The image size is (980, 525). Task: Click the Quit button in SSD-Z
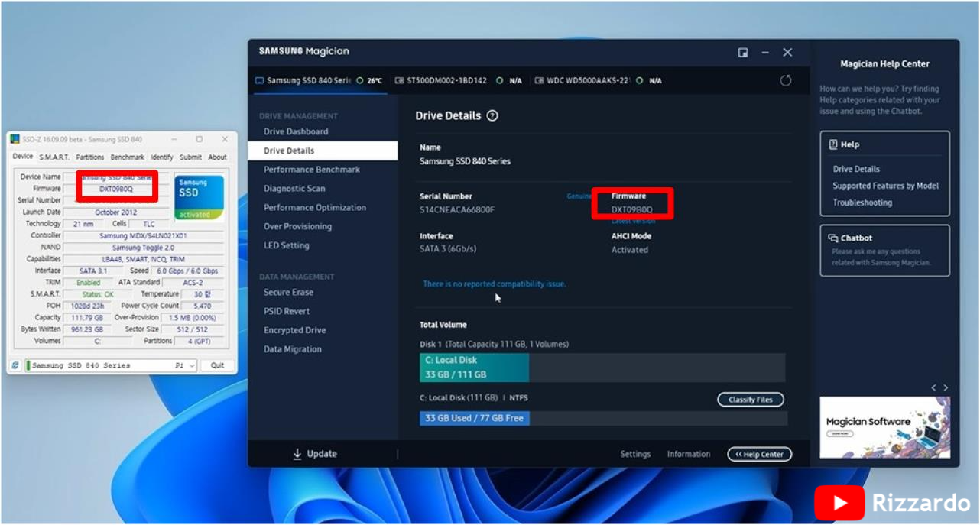(218, 365)
